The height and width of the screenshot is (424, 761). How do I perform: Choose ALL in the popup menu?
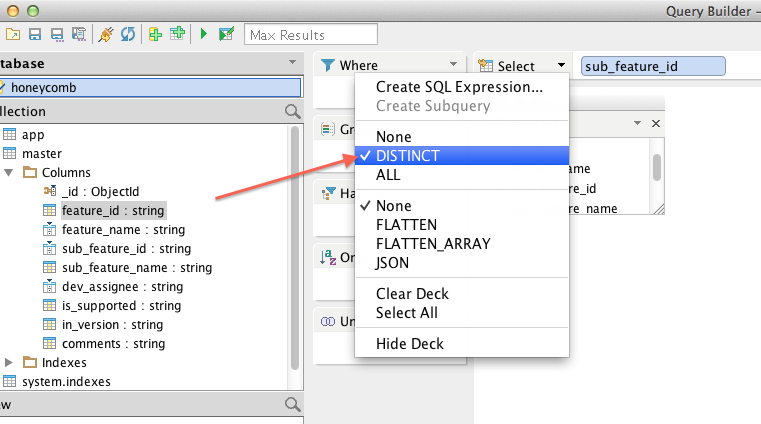point(388,175)
